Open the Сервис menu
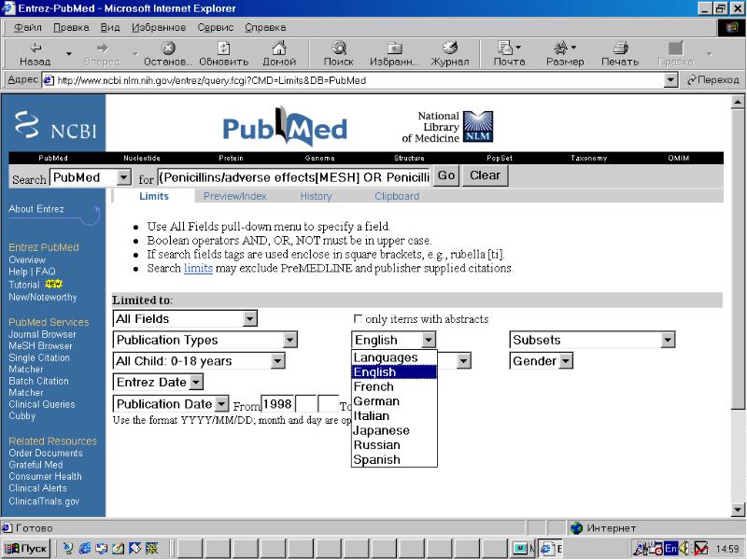Screen dimensions: 747x560 pyautogui.click(x=216, y=28)
